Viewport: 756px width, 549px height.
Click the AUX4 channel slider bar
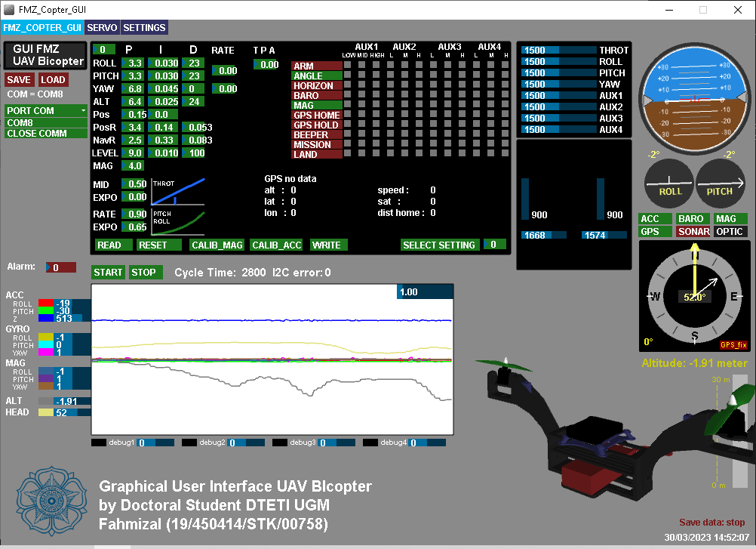559,129
